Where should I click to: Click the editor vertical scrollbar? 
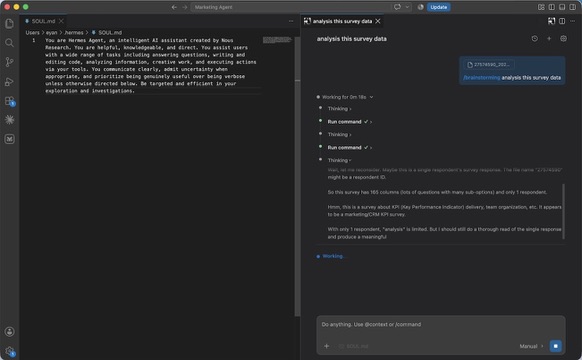(297, 176)
